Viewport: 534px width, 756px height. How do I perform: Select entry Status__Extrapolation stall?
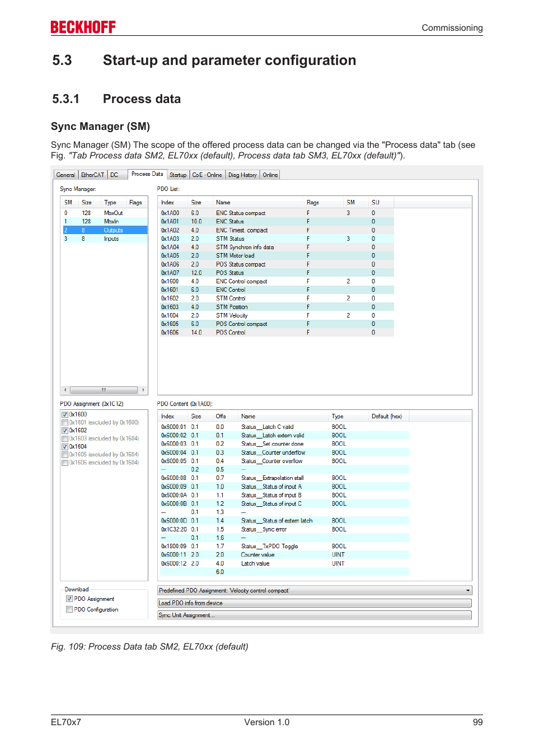284,478
